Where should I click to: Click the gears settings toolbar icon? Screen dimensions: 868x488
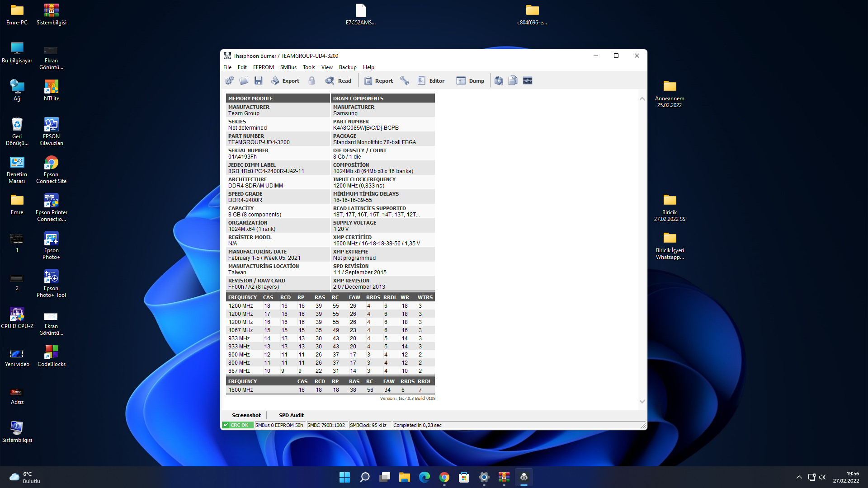click(x=229, y=81)
